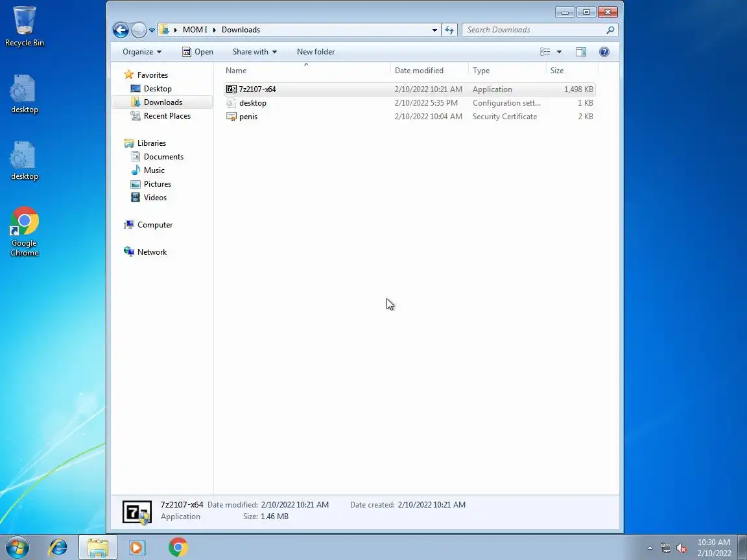Click Downloads breadcrumb in address bar

click(241, 30)
